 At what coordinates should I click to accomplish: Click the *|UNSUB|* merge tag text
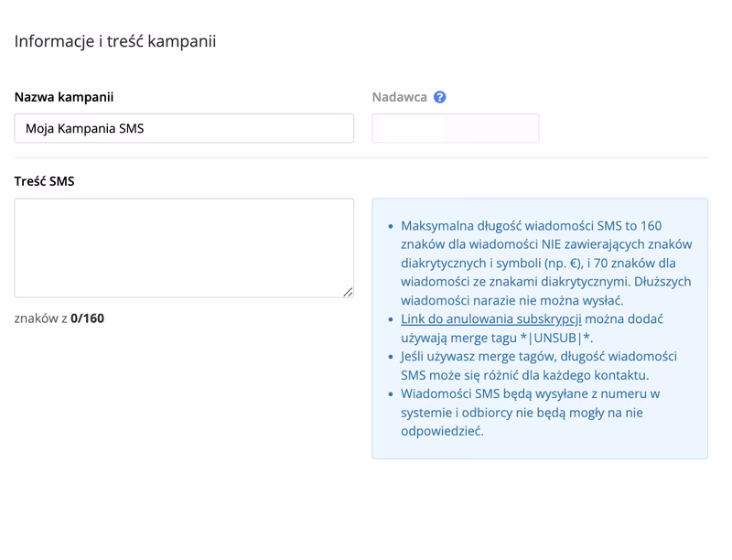[557, 338]
